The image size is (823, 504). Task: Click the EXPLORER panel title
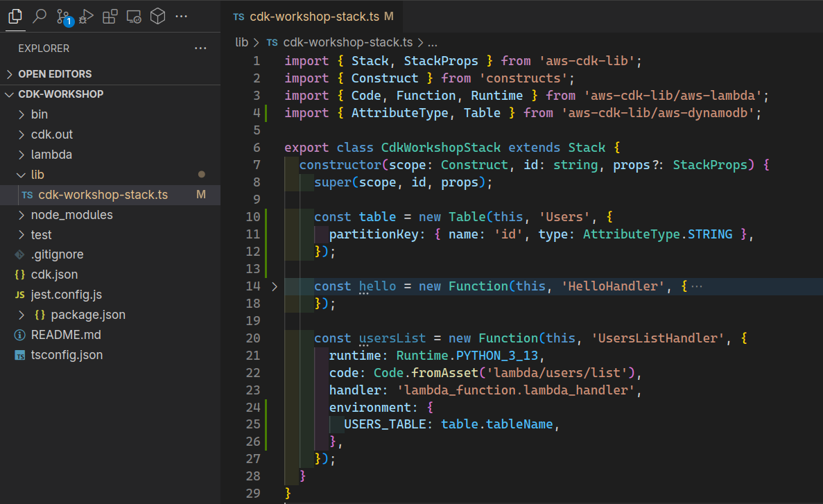click(44, 49)
